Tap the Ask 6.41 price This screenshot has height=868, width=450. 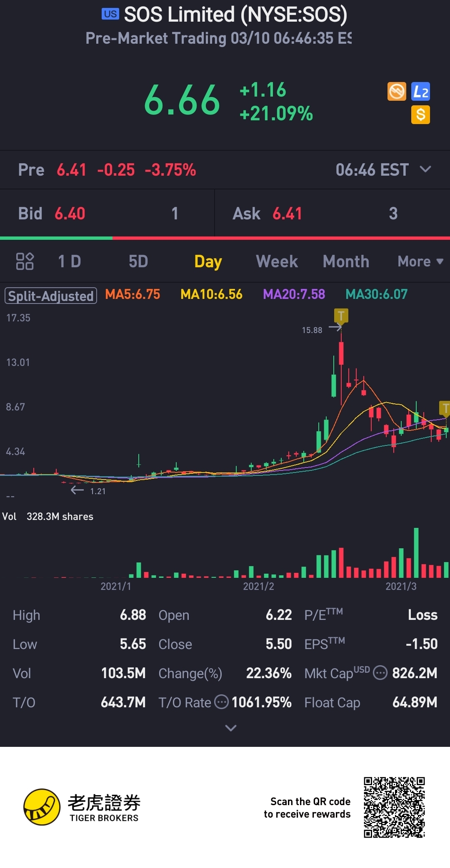(287, 214)
